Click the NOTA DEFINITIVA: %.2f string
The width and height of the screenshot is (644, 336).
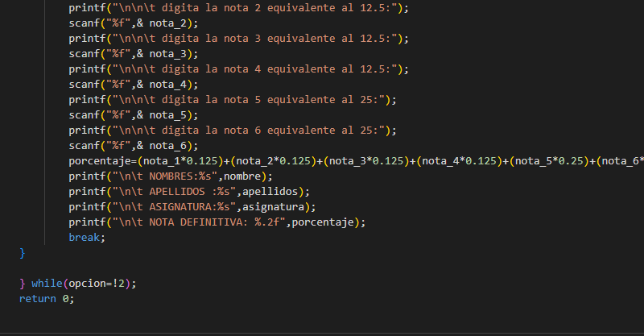(199, 222)
